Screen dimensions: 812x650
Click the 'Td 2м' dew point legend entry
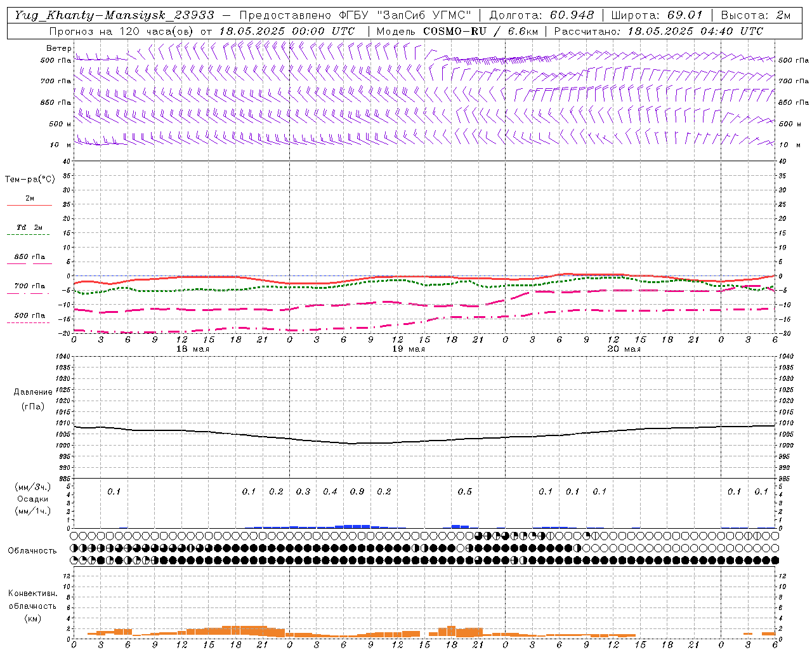pyautogui.click(x=29, y=227)
